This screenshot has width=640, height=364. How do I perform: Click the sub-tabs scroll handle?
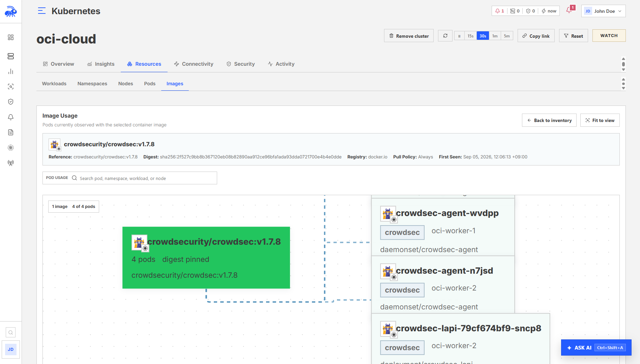click(x=623, y=84)
